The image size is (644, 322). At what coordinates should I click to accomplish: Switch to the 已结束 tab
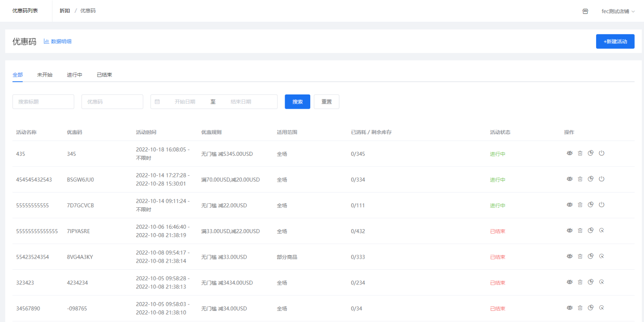(x=104, y=75)
